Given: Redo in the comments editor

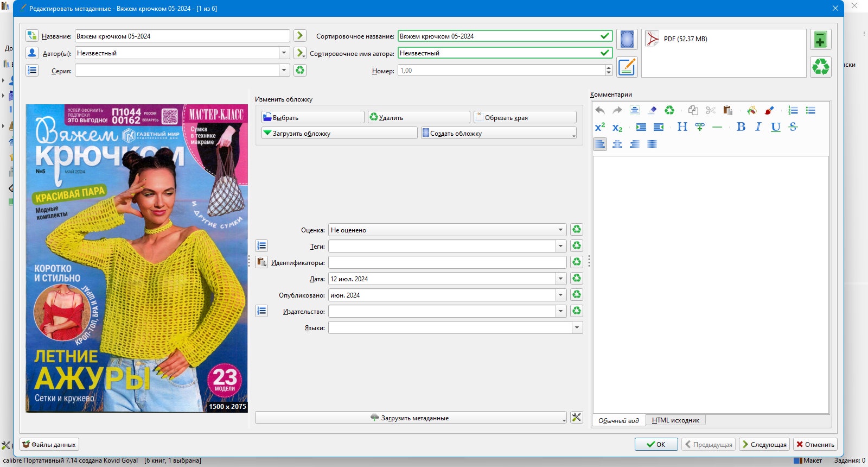Looking at the screenshot, I should click(x=617, y=110).
